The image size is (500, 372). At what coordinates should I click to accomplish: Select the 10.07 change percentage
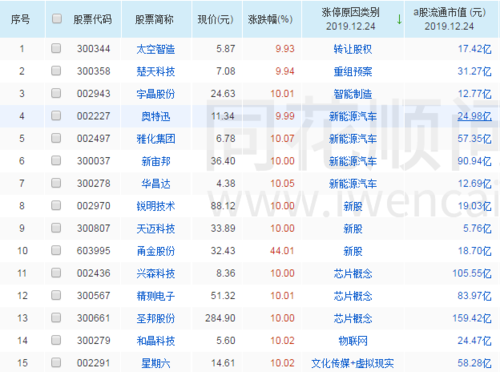point(282,139)
